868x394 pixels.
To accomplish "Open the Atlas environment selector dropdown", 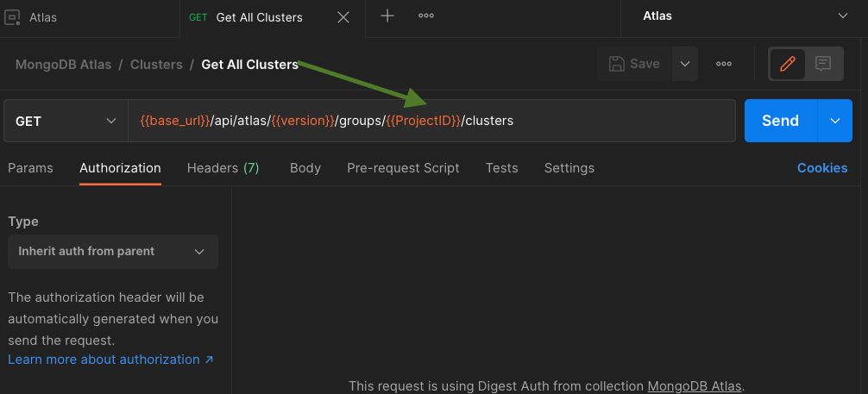I will pos(744,16).
